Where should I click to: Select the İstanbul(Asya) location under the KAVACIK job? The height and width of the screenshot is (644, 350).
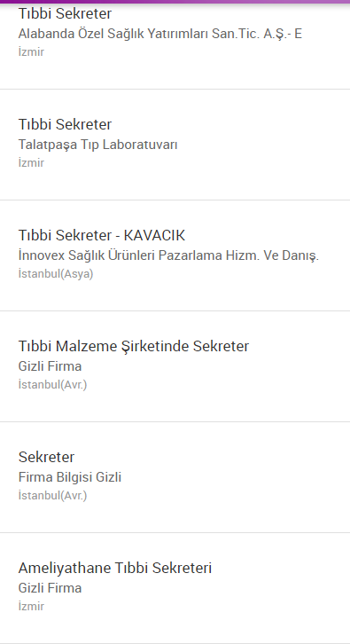56,274
